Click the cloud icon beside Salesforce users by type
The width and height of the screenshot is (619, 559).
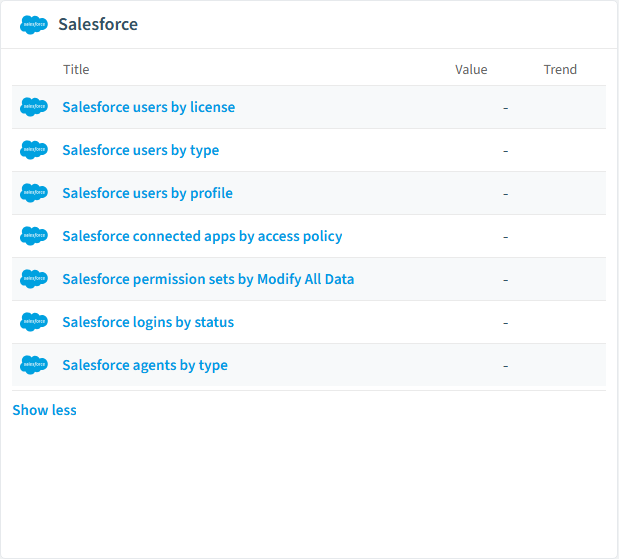34,150
